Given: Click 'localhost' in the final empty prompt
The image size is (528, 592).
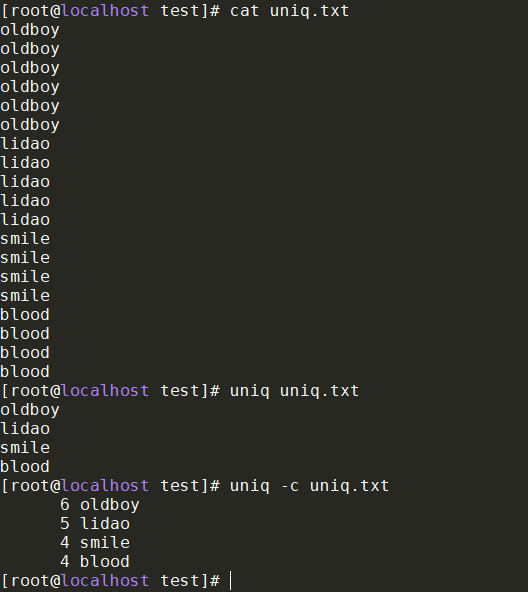Looking at the screenshot, I should coord(105,581).
